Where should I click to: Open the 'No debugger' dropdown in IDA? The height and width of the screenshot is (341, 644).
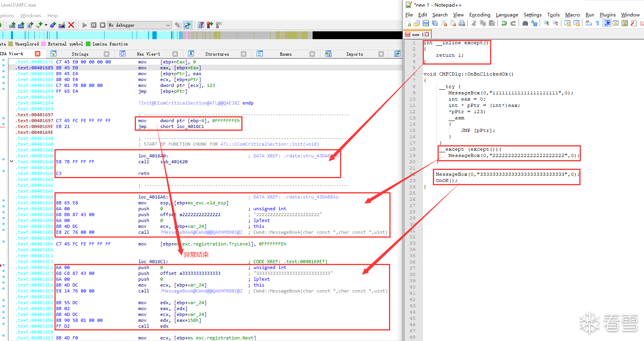tap(139, 25)
